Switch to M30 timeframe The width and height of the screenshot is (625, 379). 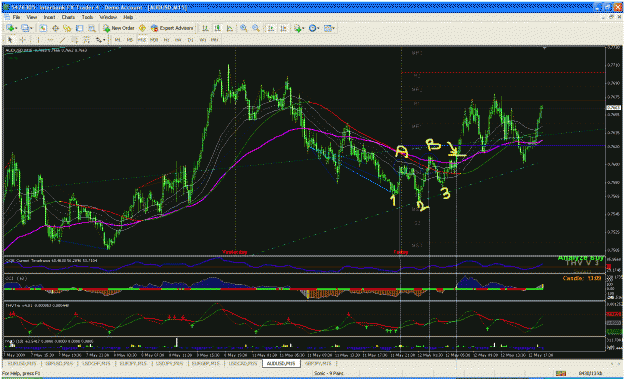[x=154, y=40]
